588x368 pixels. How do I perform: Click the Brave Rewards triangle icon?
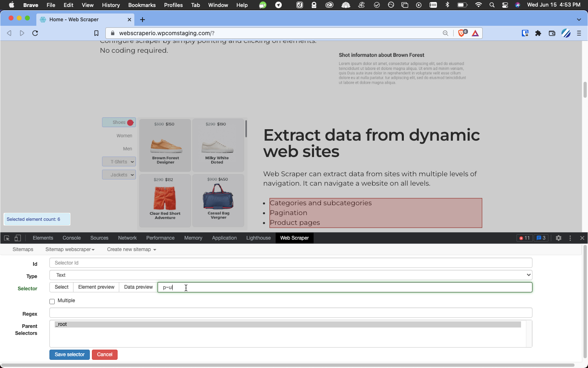point(475,33)
